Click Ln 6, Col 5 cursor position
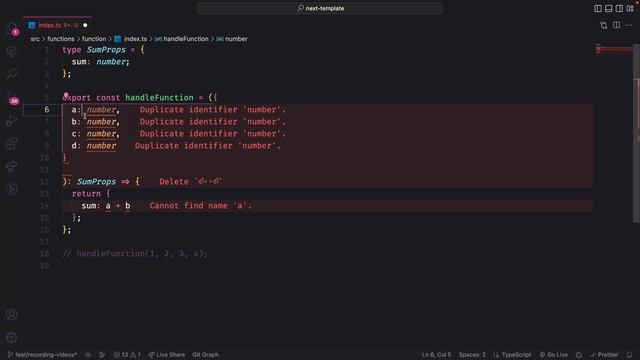Viewport: 640px width, 360px height. (x=436, y=355)
